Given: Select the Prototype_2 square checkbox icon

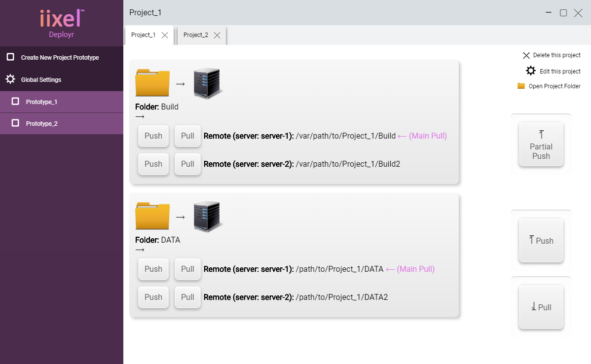Looking at the screenshot, I should [x=15, y=123].
